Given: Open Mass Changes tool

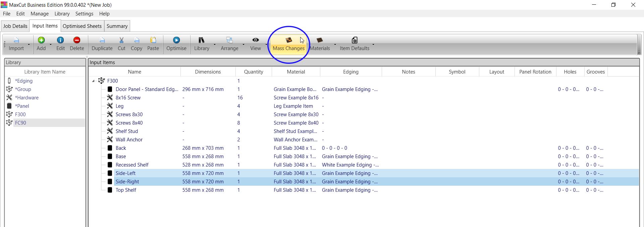Looking at the screenshot, I should coord(288,44).
